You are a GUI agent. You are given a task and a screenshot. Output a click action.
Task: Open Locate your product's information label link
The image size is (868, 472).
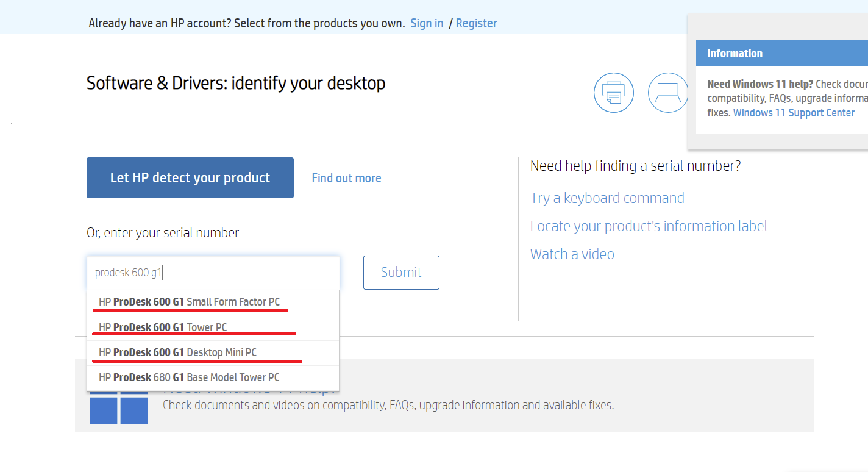pyautogui.click(x=649, y=226)
